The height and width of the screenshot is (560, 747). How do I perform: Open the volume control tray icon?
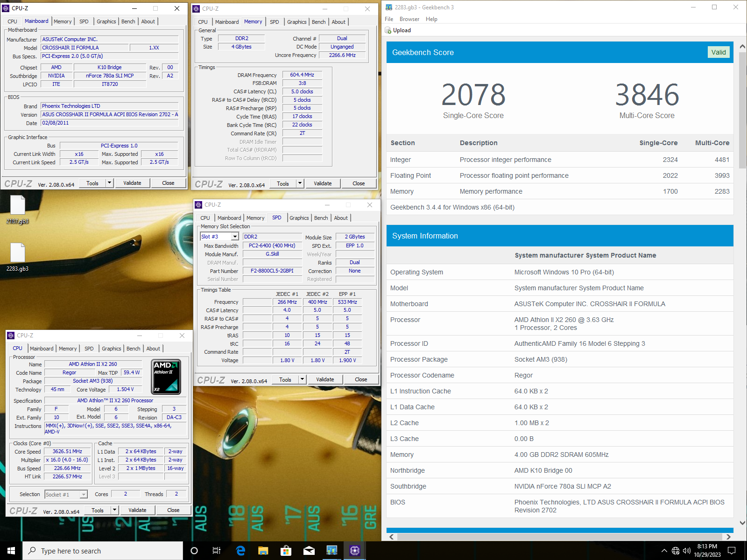[x=687, y=551]
